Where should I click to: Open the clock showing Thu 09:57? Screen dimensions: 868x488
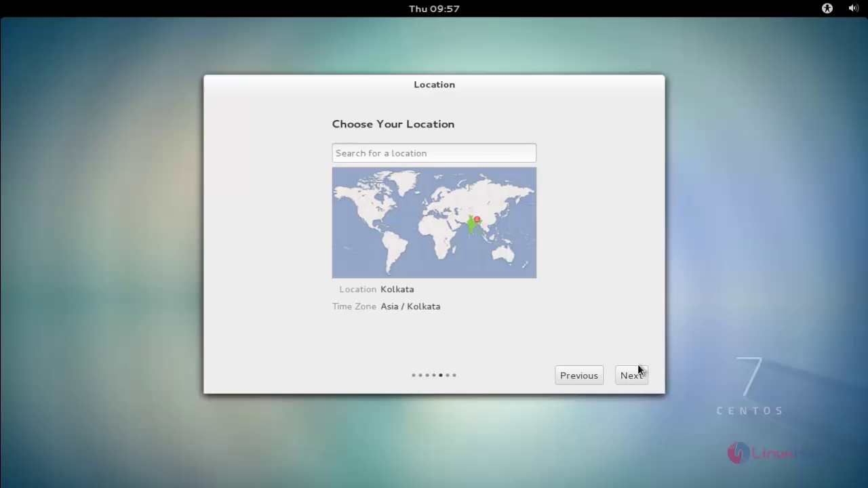434,9
